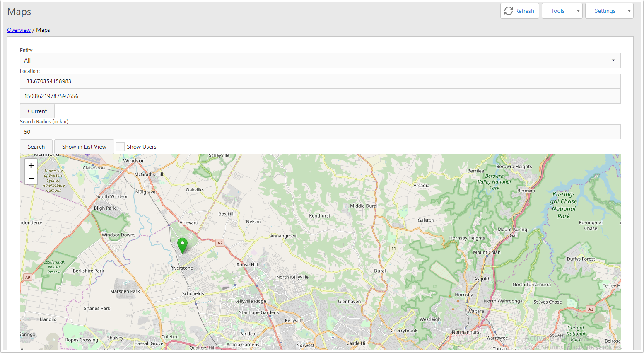Click the route 11 shield on map
Viewport: 644px width, 353px height.
(393, 249)
